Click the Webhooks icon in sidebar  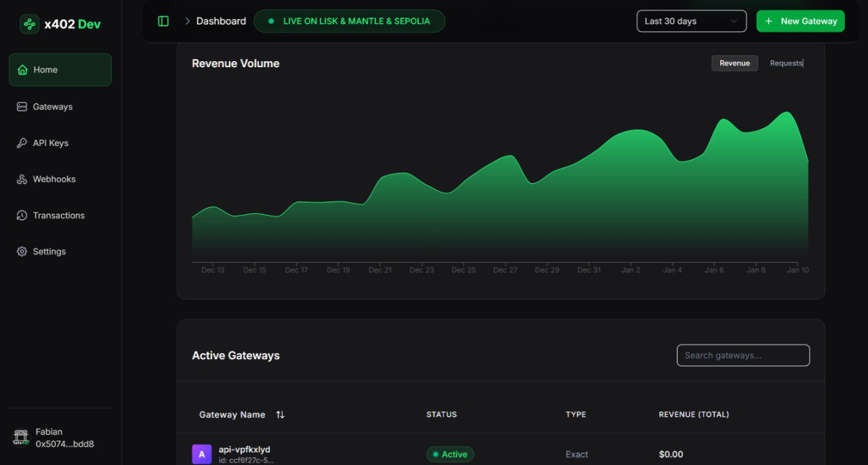(22, 179)
